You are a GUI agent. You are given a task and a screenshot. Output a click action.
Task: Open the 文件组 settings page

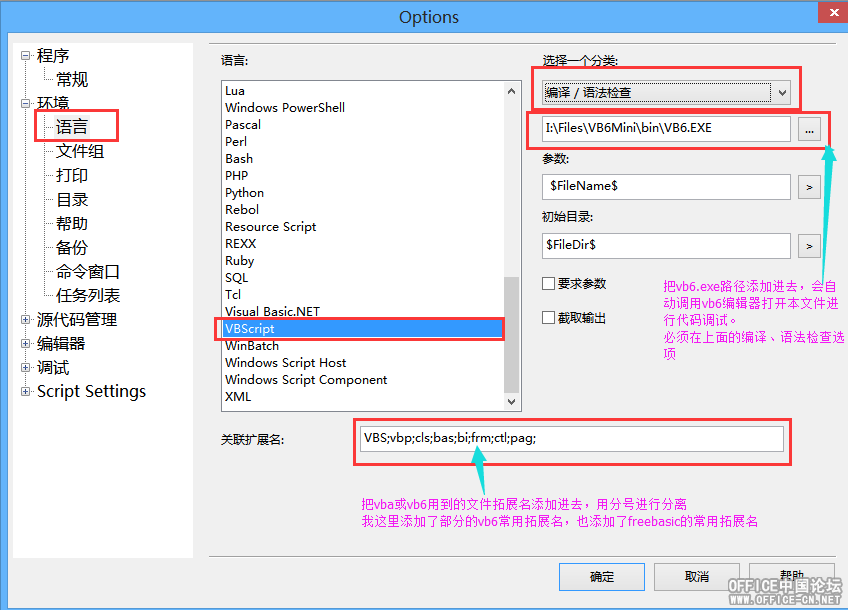pyautogui.click(x=80, y=151)
